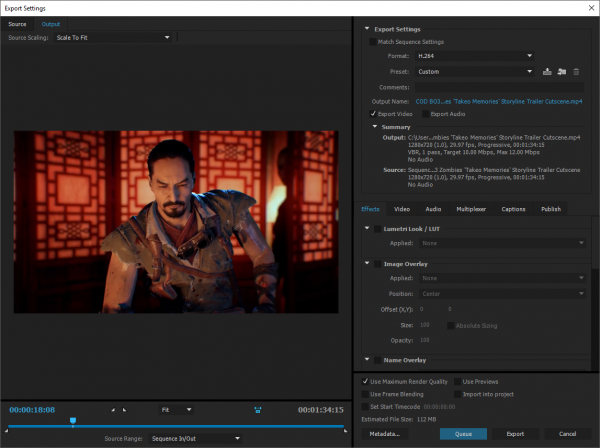Viewport: 600px width, 448px height.
Task: Click the Set Start Timecode value field
Action: (x=439, y=407)
